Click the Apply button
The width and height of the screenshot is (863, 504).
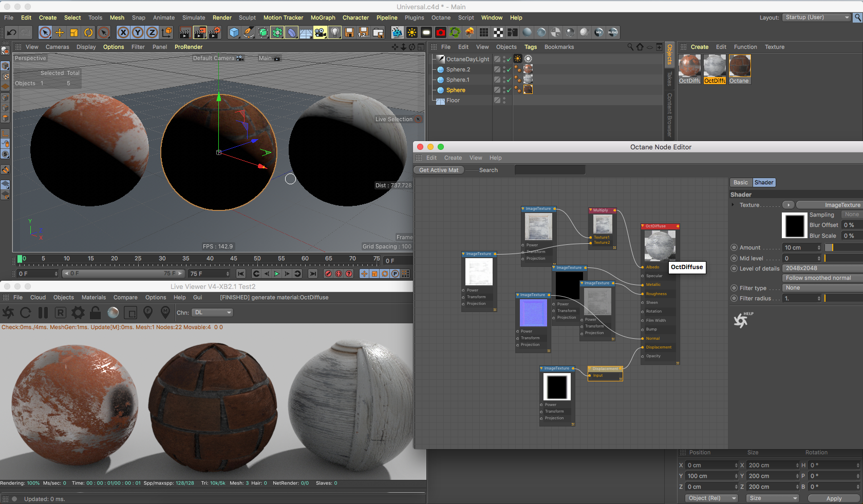click(834, 498)
